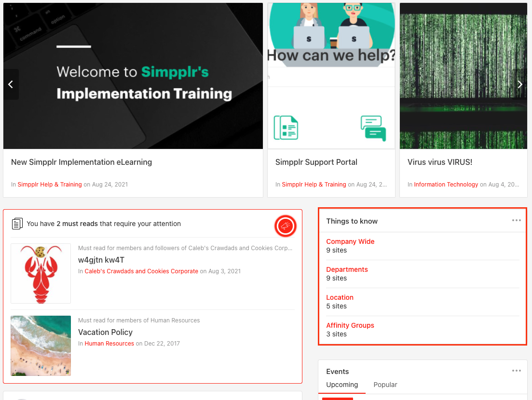Open the Location category link
The height and width of the screenshot is (400, 532).
tap(340, 297)
